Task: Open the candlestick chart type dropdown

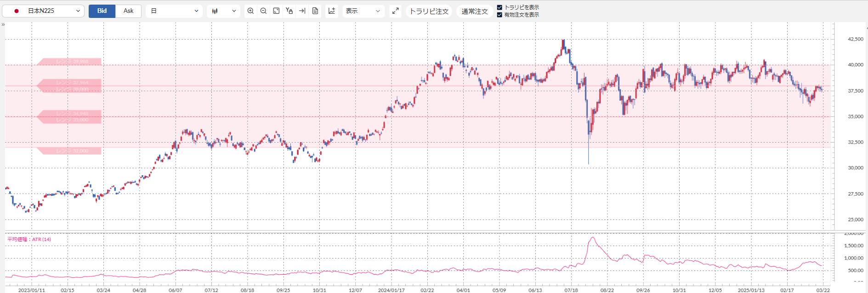Action: pos(223,11)
